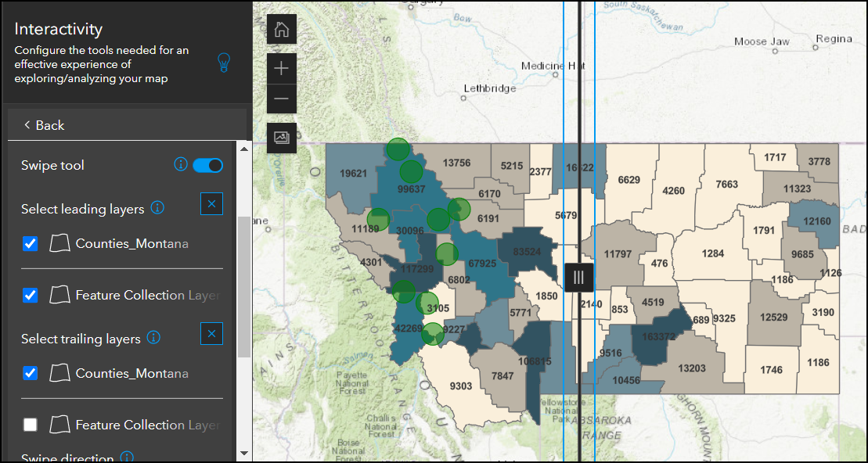Viewport: 868px width, 463px height.
Task: Uncheck Counties_Montana under trailing layers
Action: (31, 374)
